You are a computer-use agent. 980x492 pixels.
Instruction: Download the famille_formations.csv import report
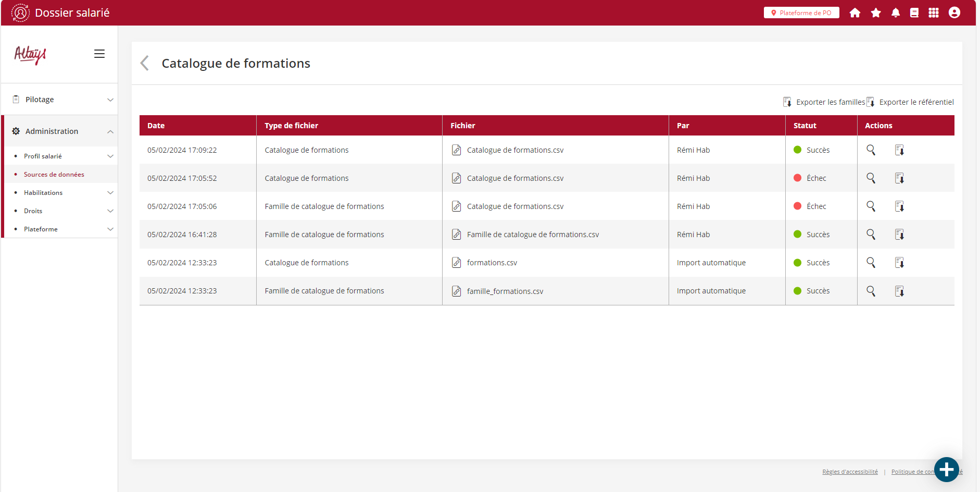pos(899,291)
